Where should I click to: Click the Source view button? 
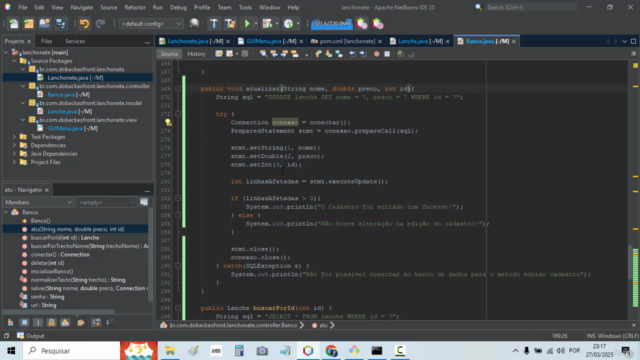pyautogui.click(x=169, y=54)
